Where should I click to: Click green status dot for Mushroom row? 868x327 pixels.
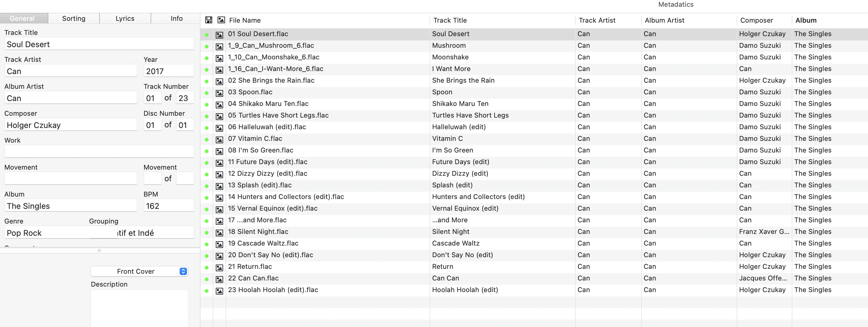tap(207, 46)
